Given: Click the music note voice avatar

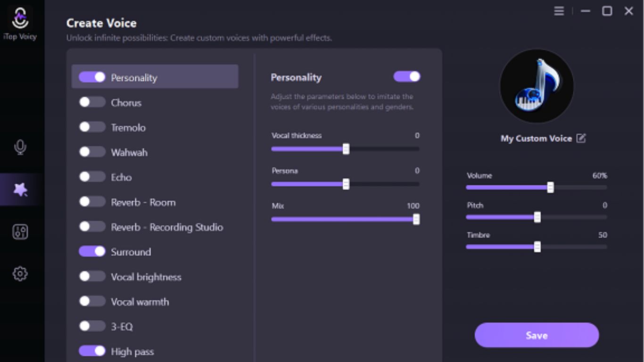Looking at the screenshot, I should point(537,86).
